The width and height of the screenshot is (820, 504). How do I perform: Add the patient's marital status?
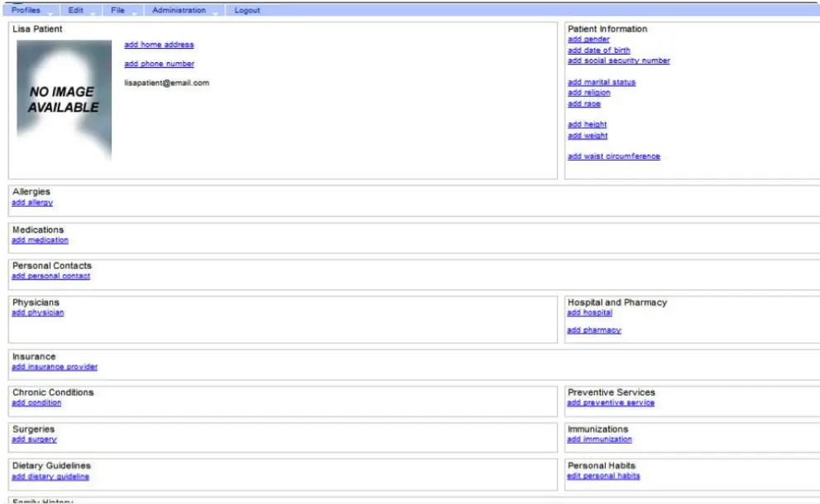[602, 82]
